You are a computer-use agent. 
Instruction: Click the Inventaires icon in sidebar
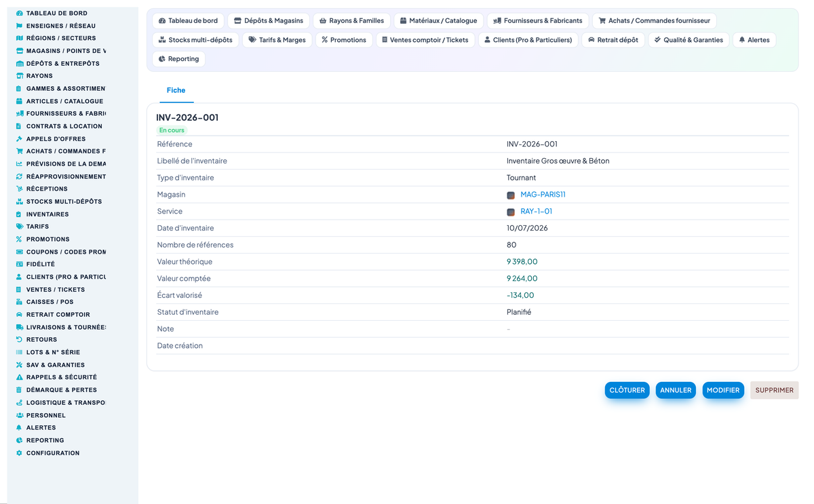tap(20, 214)
